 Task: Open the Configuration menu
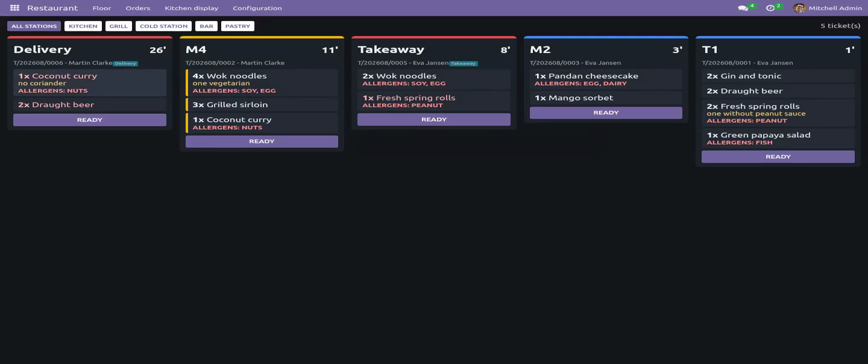click(257, 8)
